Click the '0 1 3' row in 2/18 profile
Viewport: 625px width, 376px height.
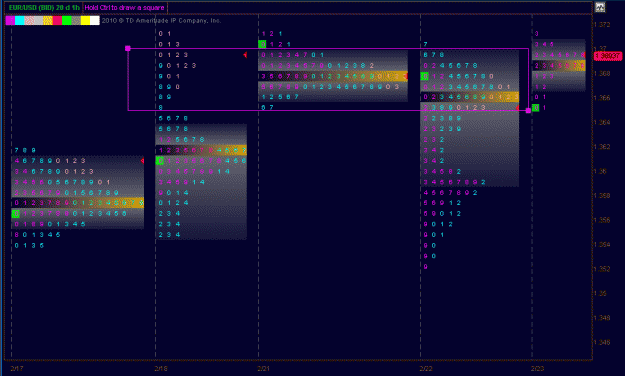(x=169, y=44)
